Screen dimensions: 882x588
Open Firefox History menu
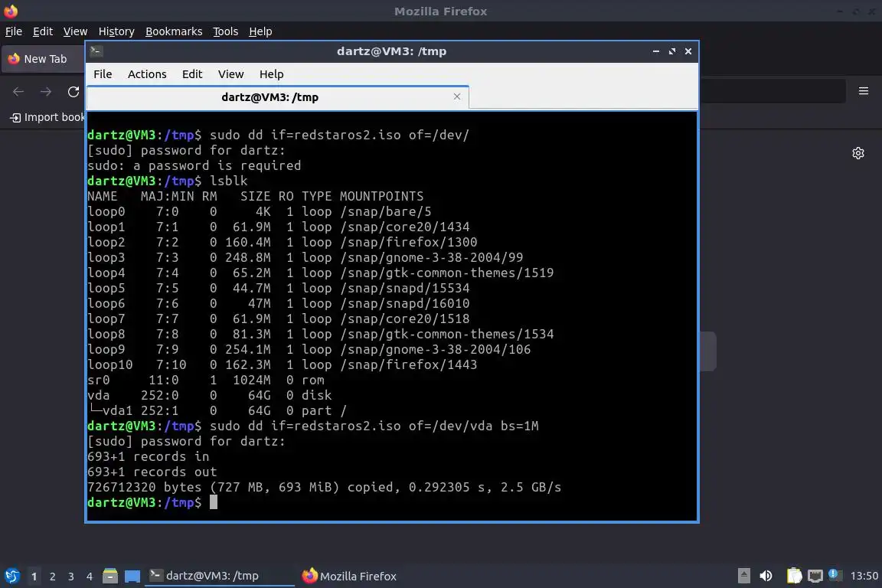pos(116,31)
